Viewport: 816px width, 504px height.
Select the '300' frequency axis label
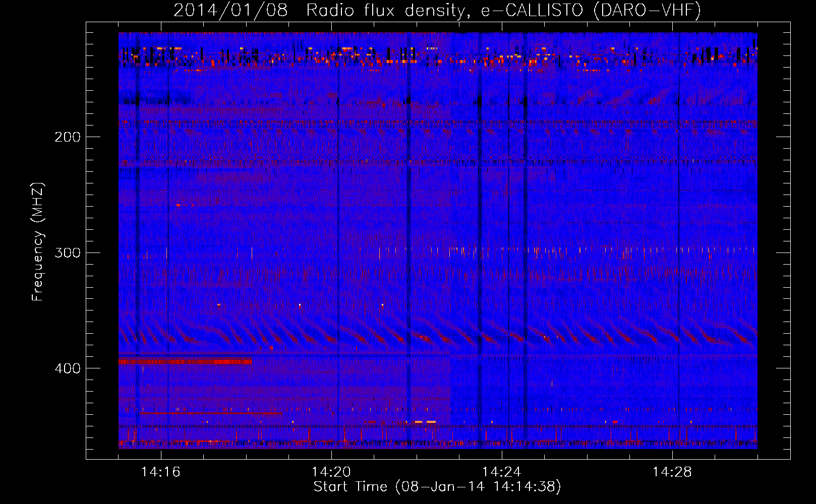click(68, 253)
